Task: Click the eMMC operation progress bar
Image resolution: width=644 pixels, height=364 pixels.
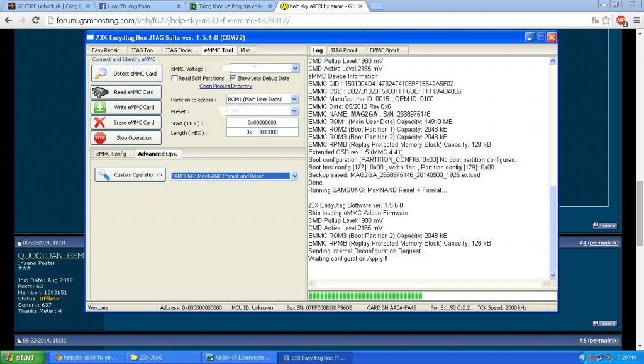Action: (432, 296)
